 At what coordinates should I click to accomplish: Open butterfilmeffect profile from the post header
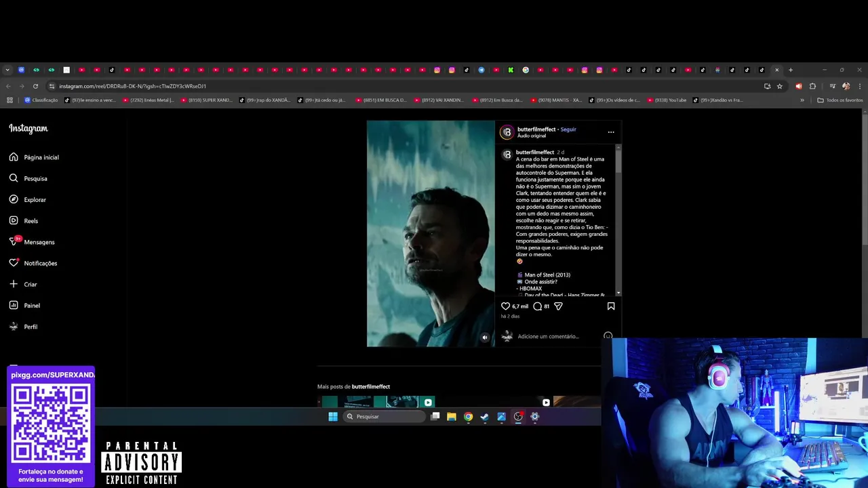click(x=536, y=129)
